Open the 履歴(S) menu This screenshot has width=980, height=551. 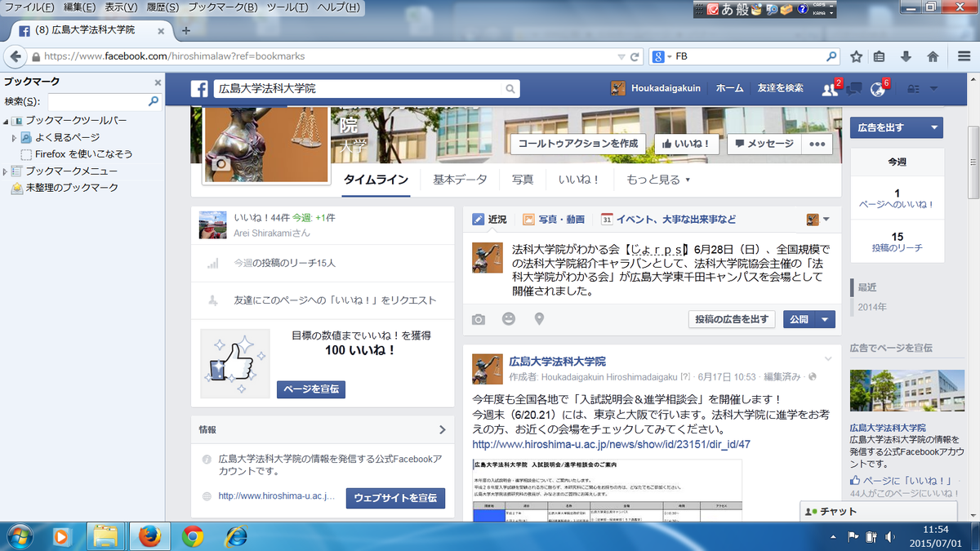(x=163, y=7)
